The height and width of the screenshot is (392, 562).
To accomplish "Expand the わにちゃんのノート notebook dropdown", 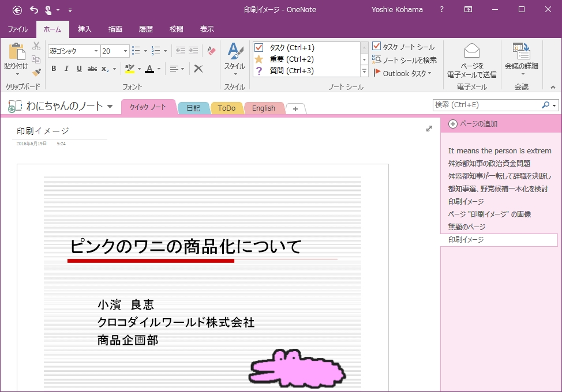I will tap(110, 106).
